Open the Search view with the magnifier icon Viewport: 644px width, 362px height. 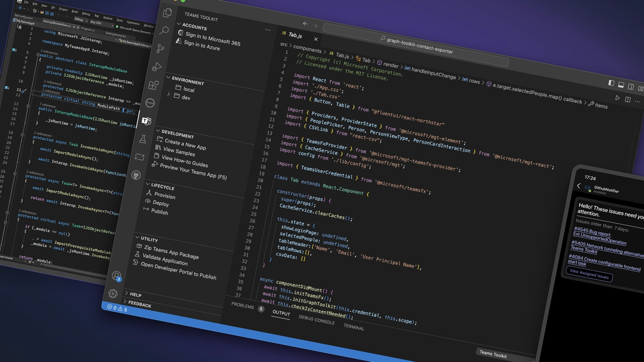[165, 31]
